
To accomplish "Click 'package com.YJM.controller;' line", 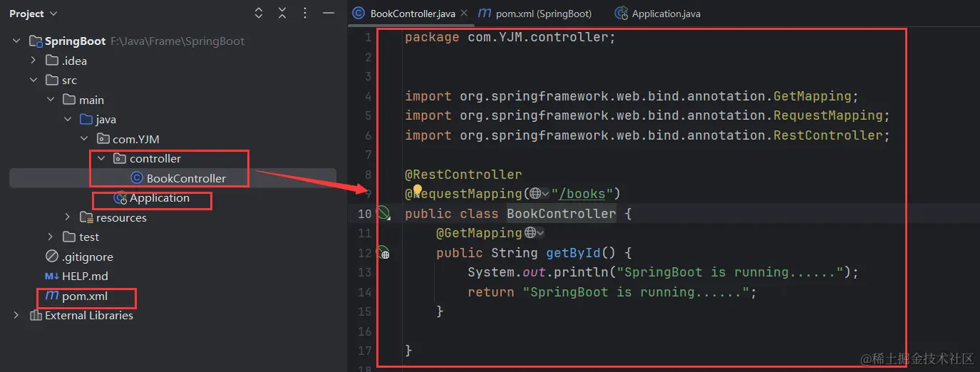I will [x=510, y=37].
